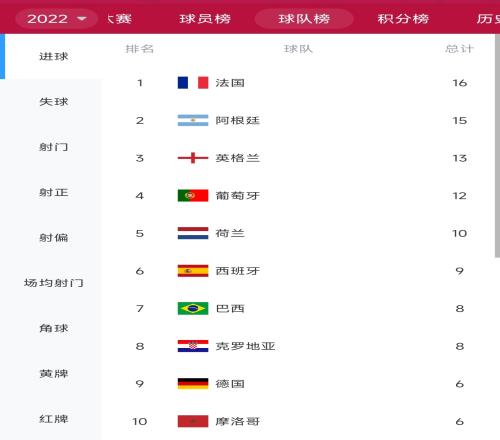The image size is (500, 440).
Task: Switch to the 球员榜 tab
Action: (205, 19)
